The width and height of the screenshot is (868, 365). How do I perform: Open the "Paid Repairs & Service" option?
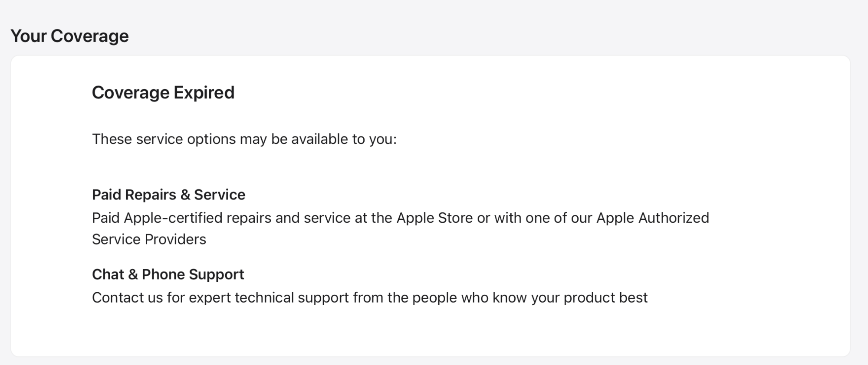[x=168, y=195]
